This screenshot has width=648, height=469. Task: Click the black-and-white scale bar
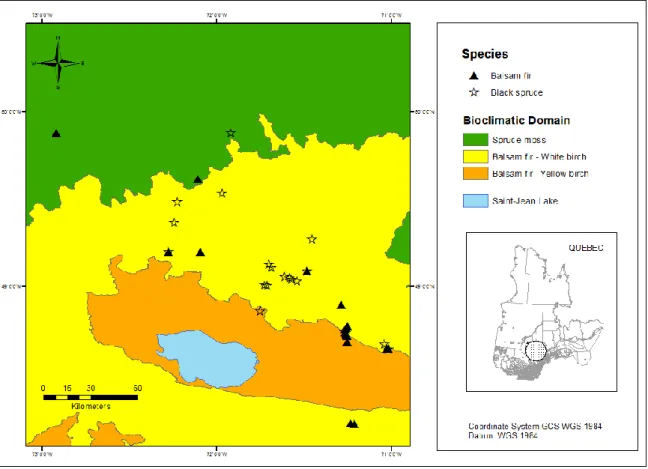click(91, 397)
